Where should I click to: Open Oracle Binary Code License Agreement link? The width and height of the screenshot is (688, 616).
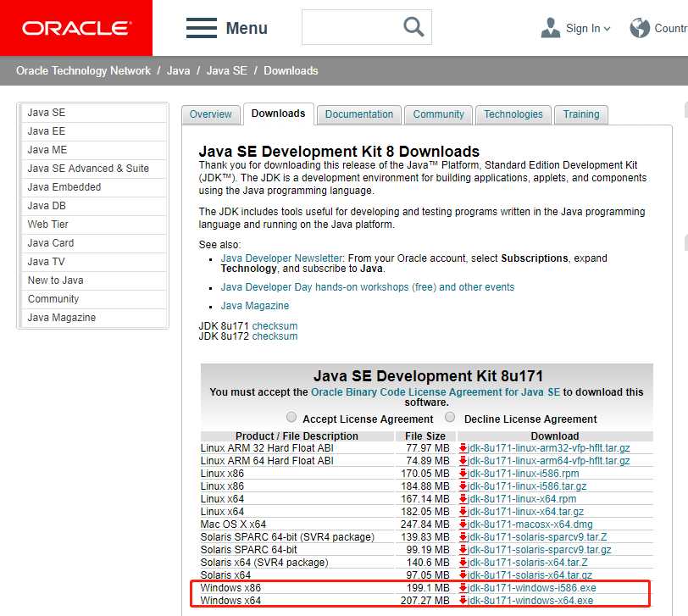(x=436, y=392)
